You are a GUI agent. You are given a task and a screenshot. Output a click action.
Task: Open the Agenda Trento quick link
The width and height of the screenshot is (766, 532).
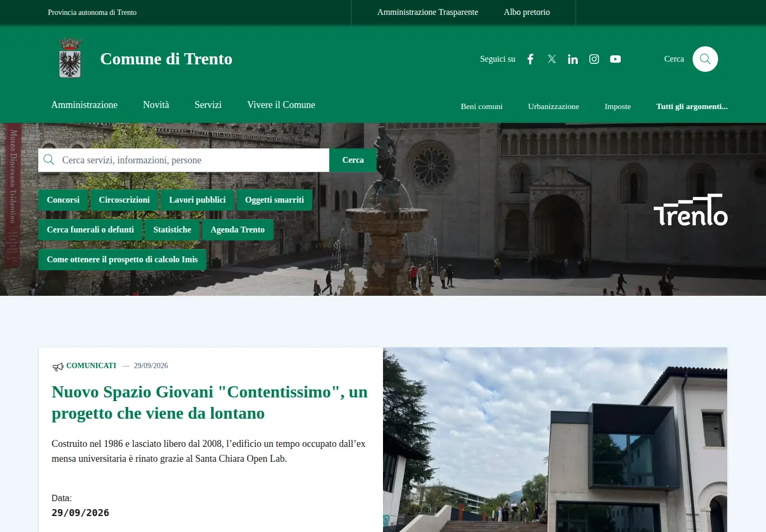(238, 230)
